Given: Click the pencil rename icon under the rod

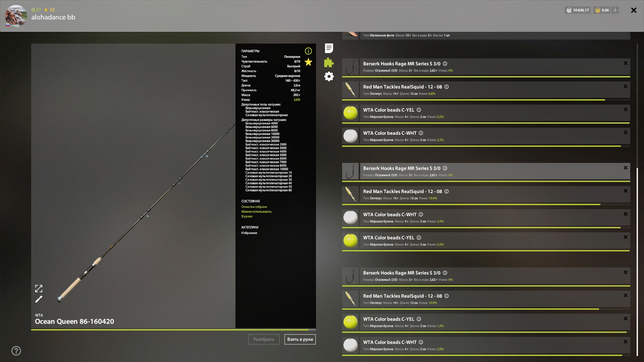Looking at the screenshot, I should pos(39,299).
